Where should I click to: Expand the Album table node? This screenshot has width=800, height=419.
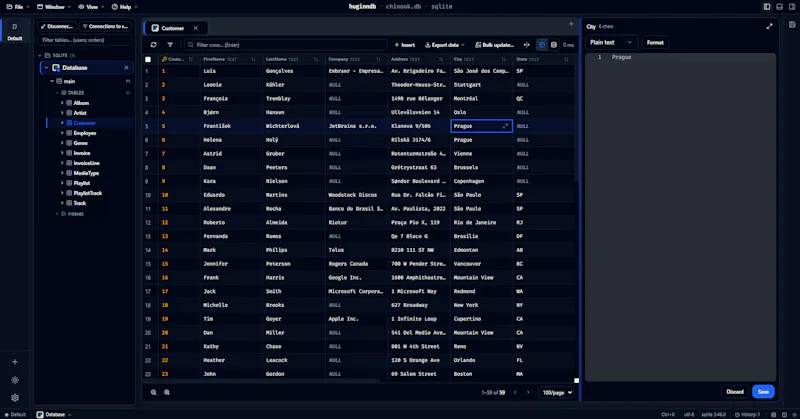(x=62, y=103)
